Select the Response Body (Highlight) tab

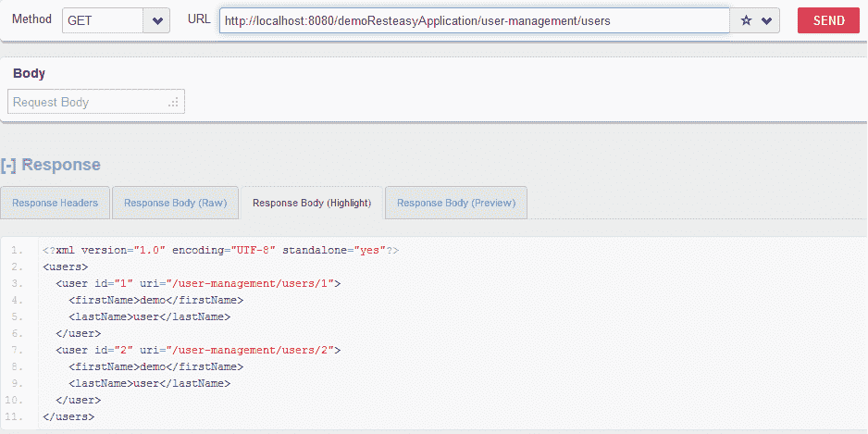(311, 203)
